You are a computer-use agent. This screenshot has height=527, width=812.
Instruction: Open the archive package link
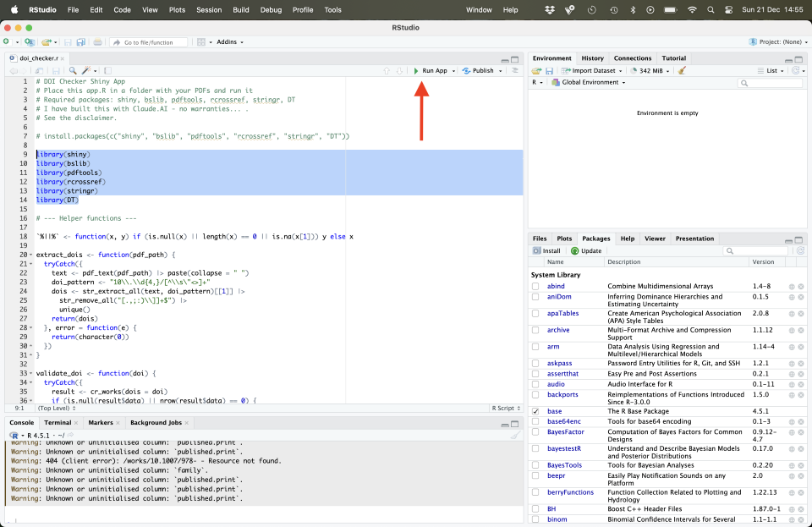tap(558, 330)
